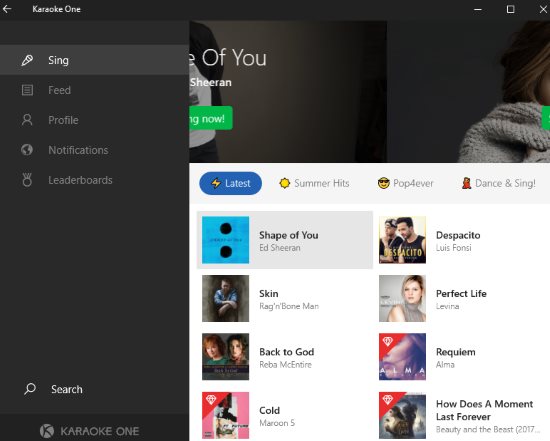Image resolution: width=550 pixels, height=441 pixels.
Task: Click artist name Ed Sheeran in list
Action: 280,248
